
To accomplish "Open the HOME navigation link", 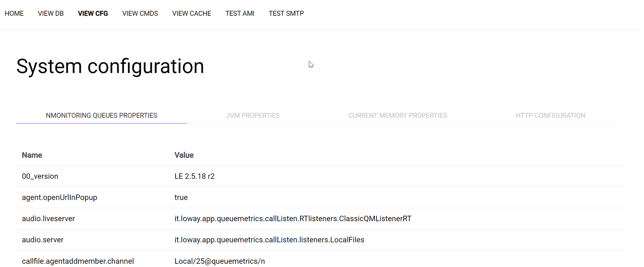I will 14,14.
